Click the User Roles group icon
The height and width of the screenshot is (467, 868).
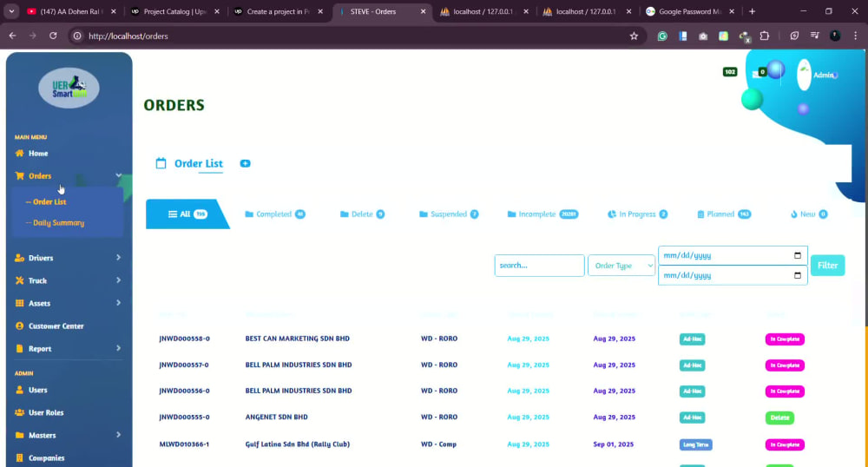(19, 413)
